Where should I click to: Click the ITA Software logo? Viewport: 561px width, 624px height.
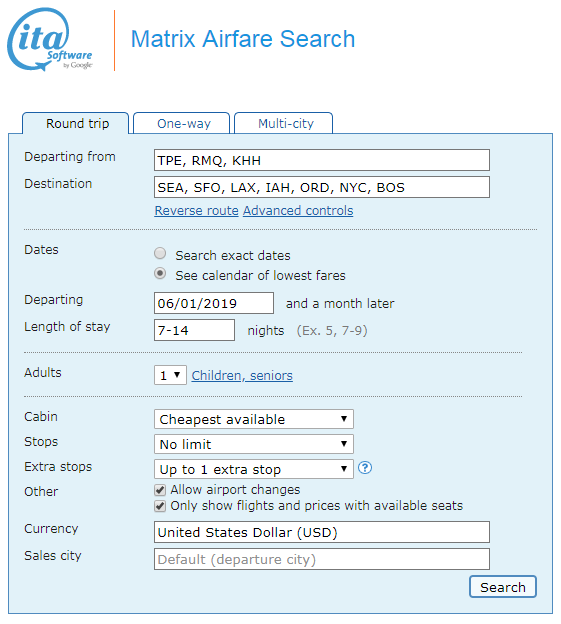(50, 39)
